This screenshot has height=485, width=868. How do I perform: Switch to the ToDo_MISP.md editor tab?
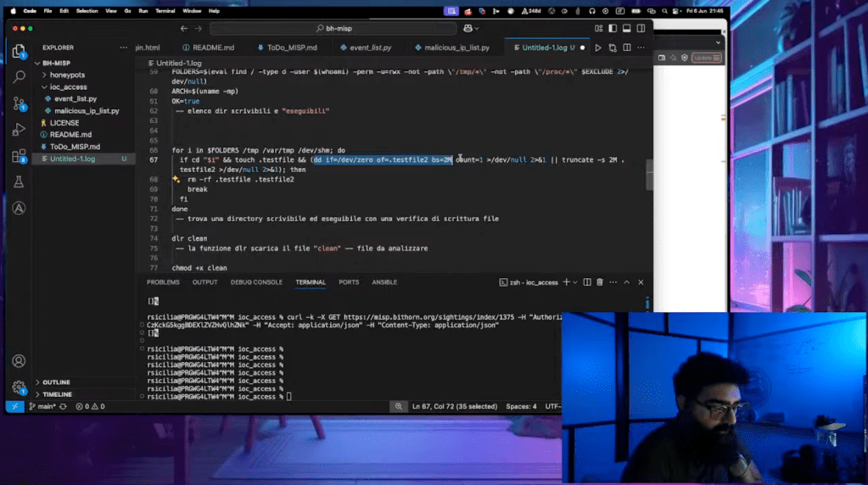(x=287, y=47)
